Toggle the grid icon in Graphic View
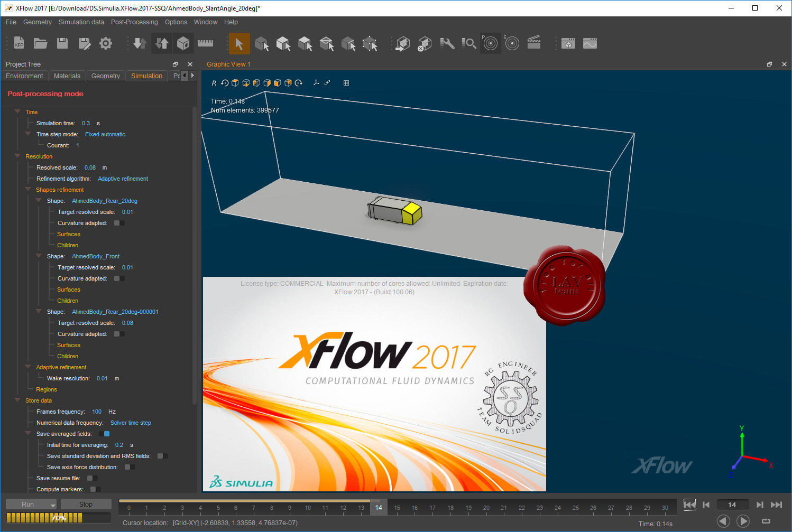792x532 pixels. pyautogui.click(x=346, y=83)
